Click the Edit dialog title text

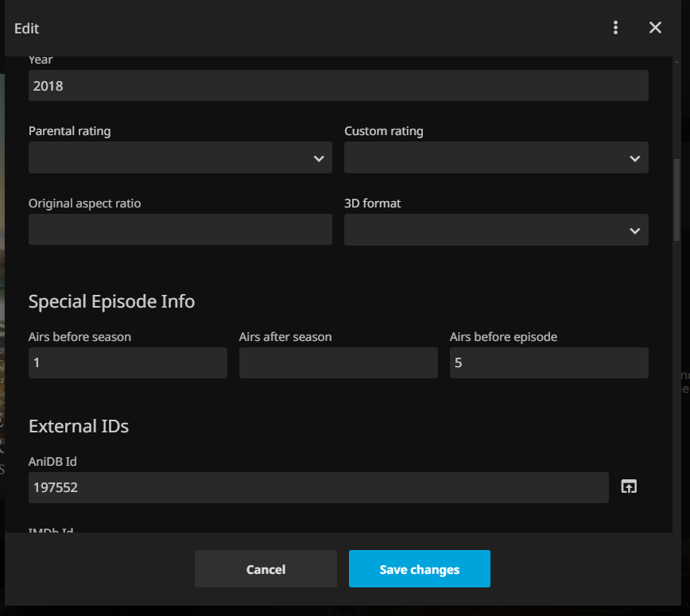(27, 29)
